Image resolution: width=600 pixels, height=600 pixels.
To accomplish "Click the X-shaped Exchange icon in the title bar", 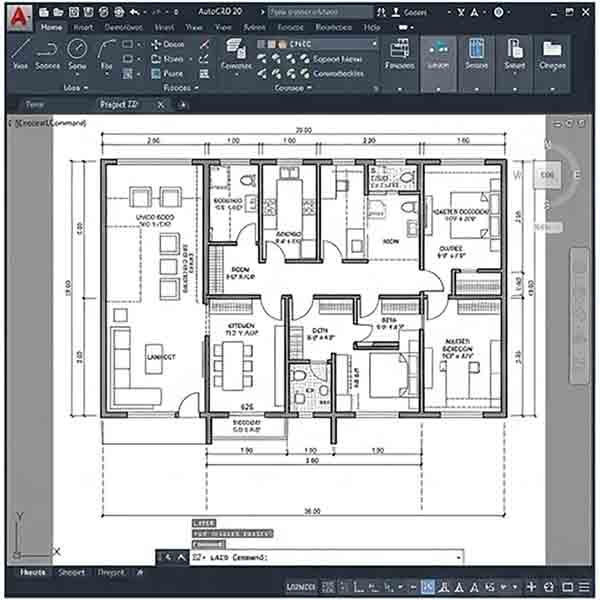I will point(461,12).
